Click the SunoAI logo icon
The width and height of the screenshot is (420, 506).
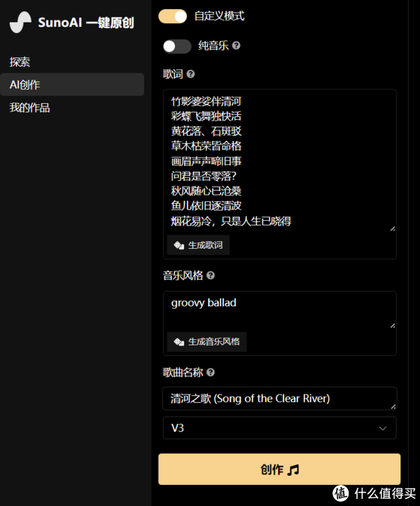click(x=21, y=22)
